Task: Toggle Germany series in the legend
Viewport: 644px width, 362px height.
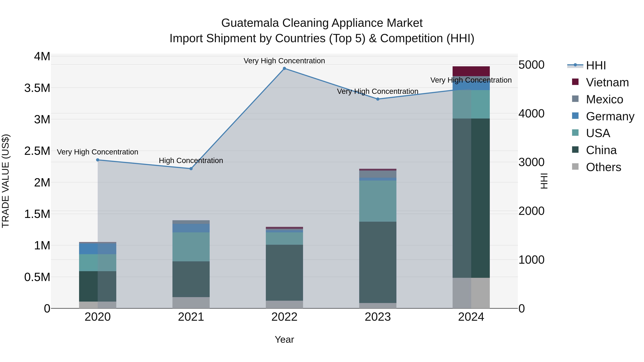Action: point(603,116)
